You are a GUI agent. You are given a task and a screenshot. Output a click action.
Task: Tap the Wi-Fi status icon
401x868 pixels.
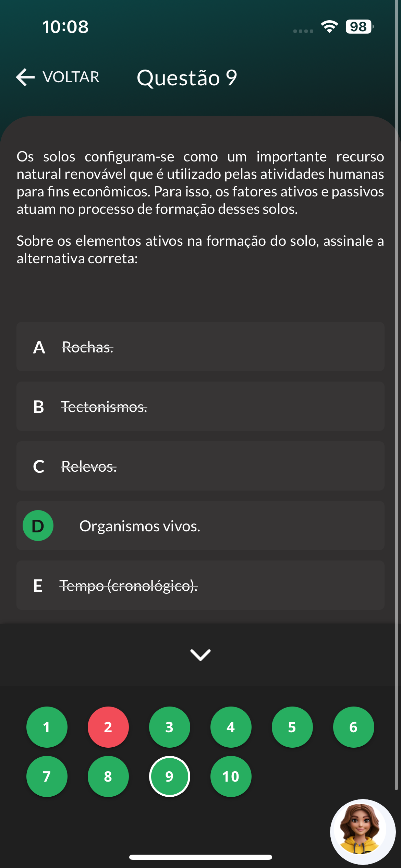(x=329, y=27)
